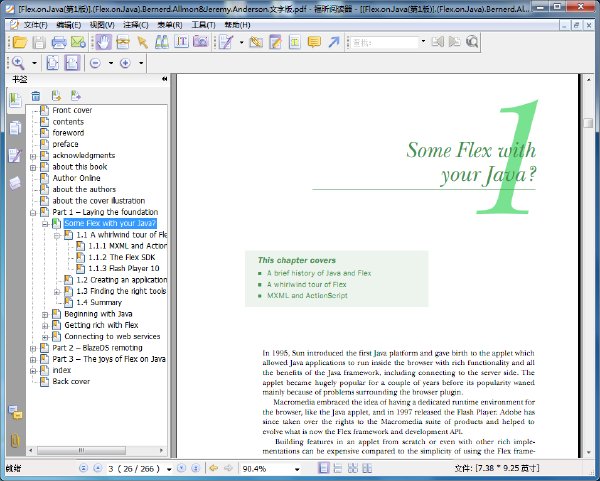This screenshot has height=481, width=600.
Task: Click the image camera tool icon
Action: [201, 42]
